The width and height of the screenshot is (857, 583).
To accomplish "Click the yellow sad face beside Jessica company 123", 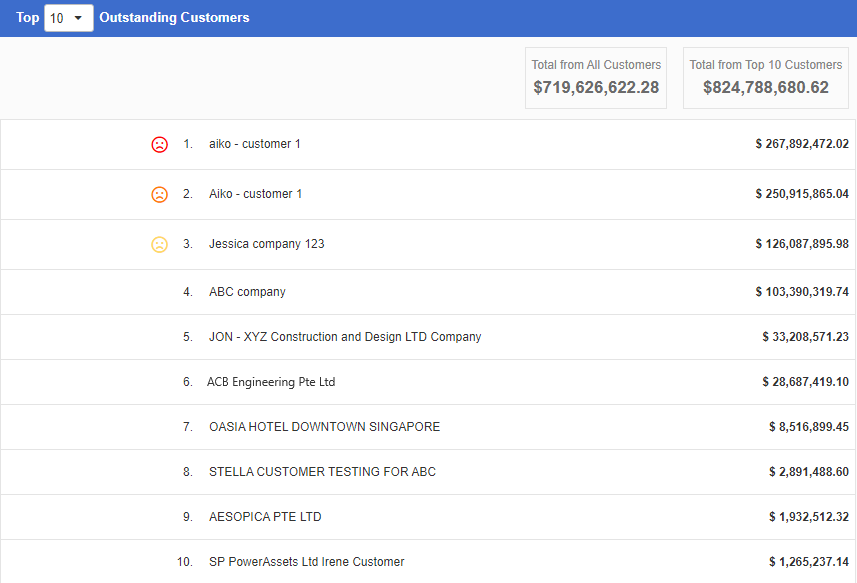I will pos(159,243).
